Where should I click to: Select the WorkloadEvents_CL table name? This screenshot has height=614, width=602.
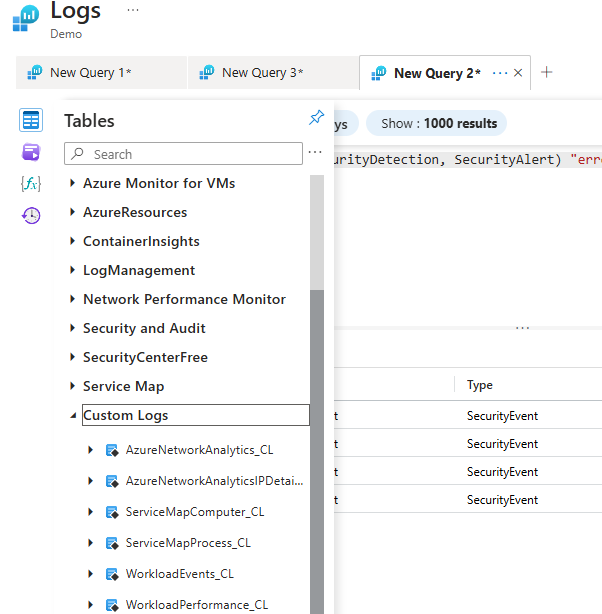tap(179, 574)
